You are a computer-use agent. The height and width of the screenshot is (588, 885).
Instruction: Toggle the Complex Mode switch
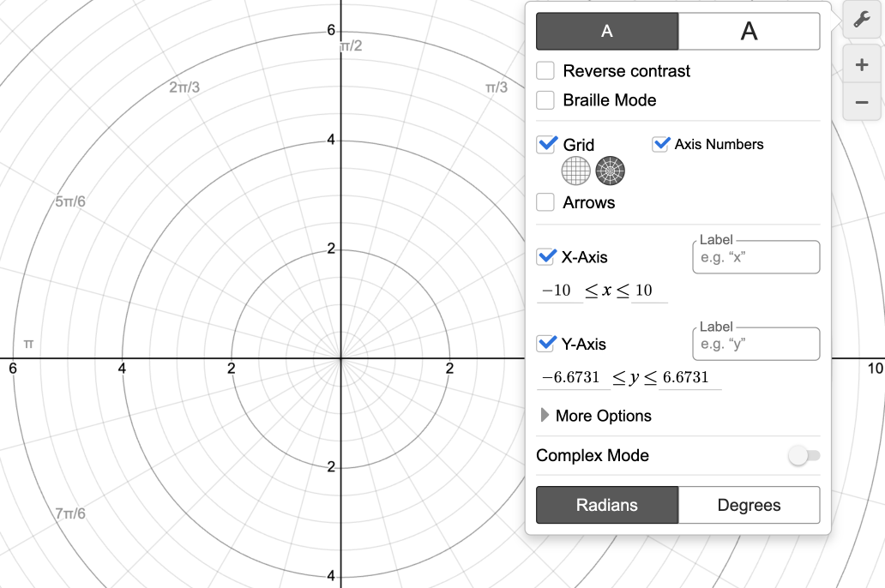(804, 456)
